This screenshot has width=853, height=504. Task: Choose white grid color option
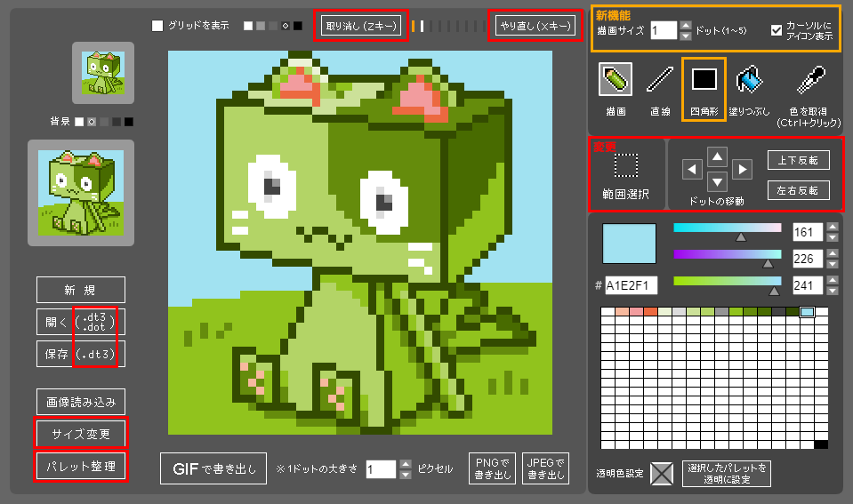coord(248,26)
